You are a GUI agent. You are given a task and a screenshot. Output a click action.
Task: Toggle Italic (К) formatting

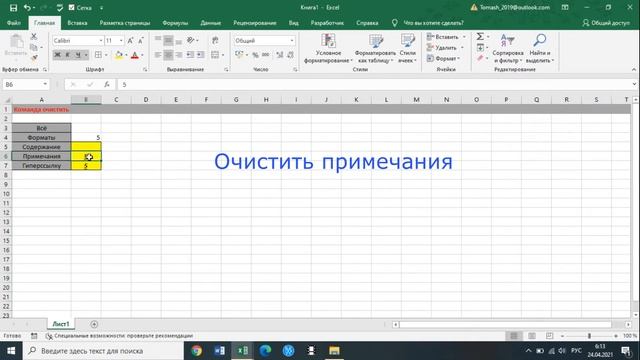click(67, 55)
